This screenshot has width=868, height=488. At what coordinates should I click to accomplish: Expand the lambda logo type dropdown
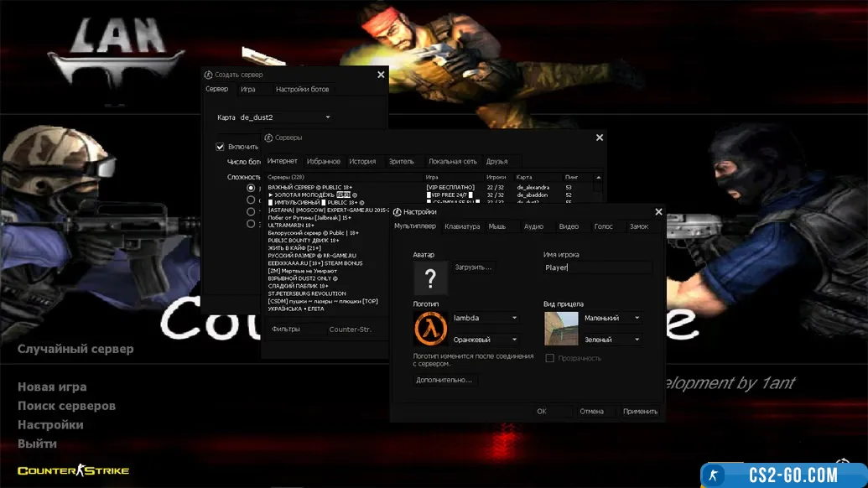tap(486, 318)
